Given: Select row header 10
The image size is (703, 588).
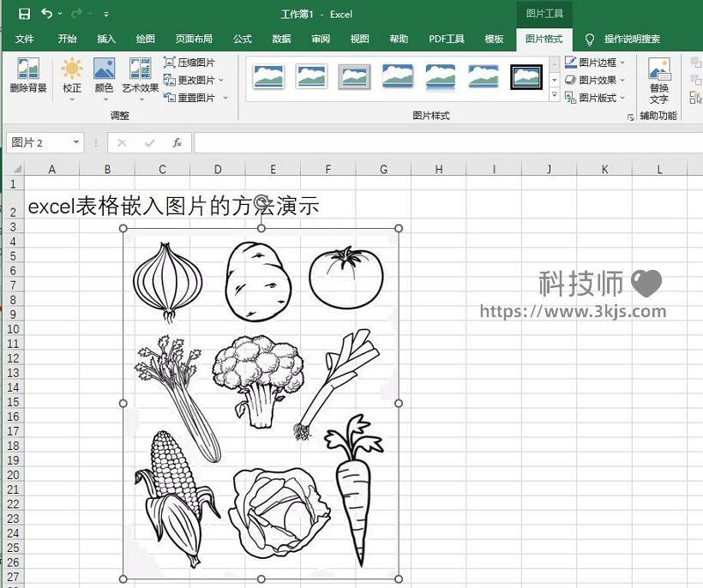Looking at the screenshot, I should pyautogui.click(x=13, y=329).
